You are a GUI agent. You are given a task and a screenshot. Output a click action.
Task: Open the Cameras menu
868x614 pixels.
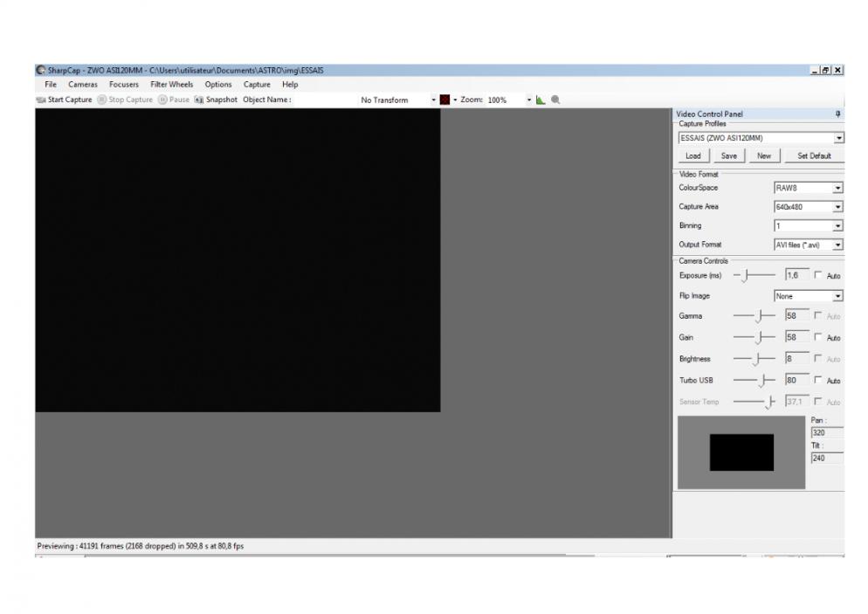[82, 85]
